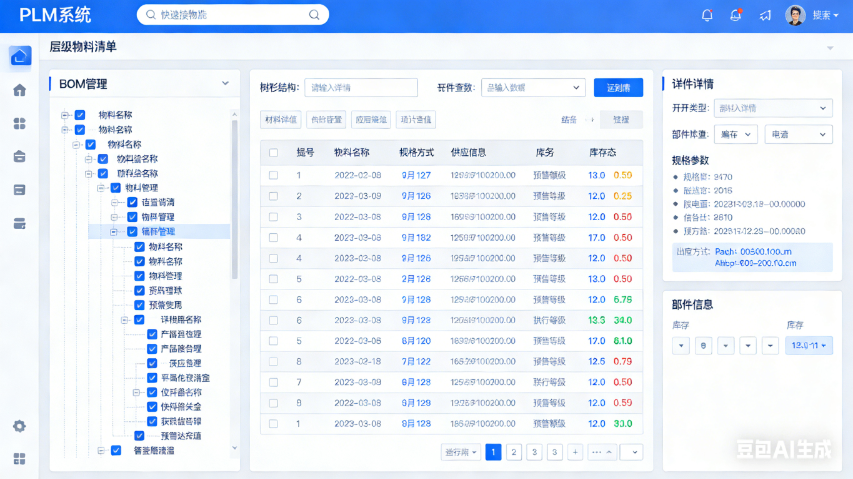Switch to the fourth tab 项计查值
The width and height of the screenshot is (853, 479).
[416, 120]
